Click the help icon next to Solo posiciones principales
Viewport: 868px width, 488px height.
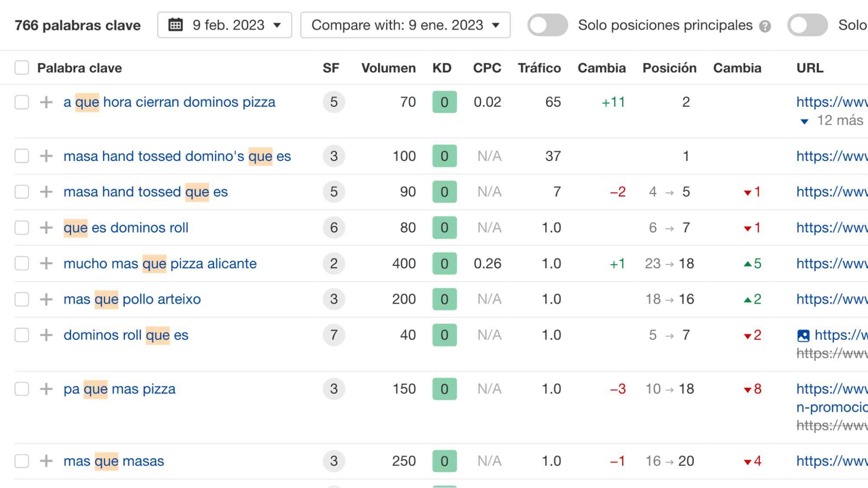tap(766, 25)
